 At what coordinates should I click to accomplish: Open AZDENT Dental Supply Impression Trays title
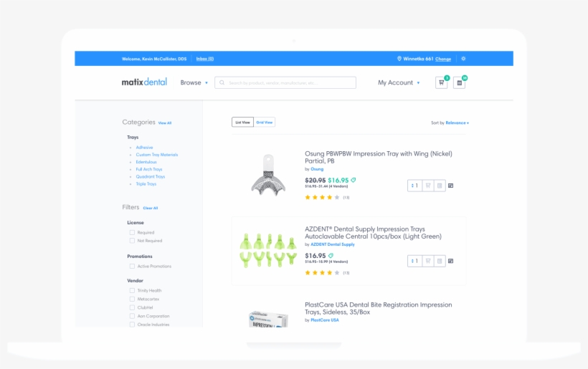(x=373, y=233)
